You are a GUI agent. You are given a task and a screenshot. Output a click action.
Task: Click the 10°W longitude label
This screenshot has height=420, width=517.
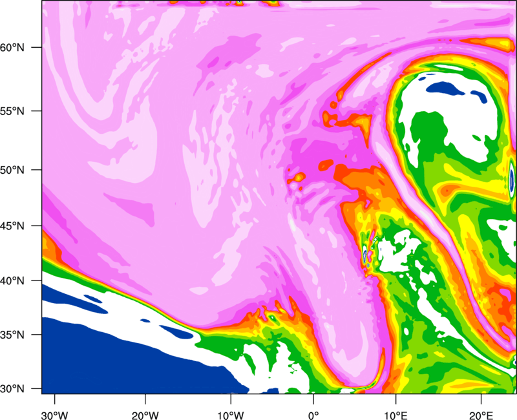(x=231, y=415)
